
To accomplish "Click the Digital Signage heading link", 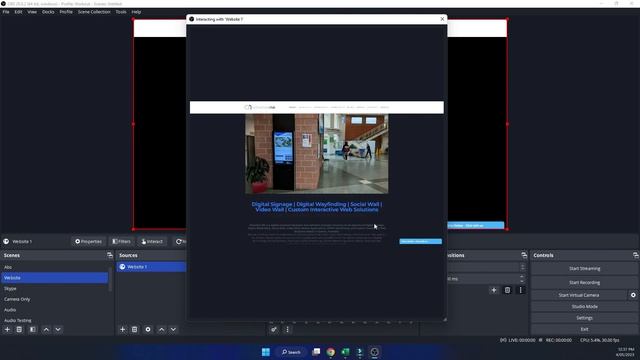I will [x=317, y=207].
